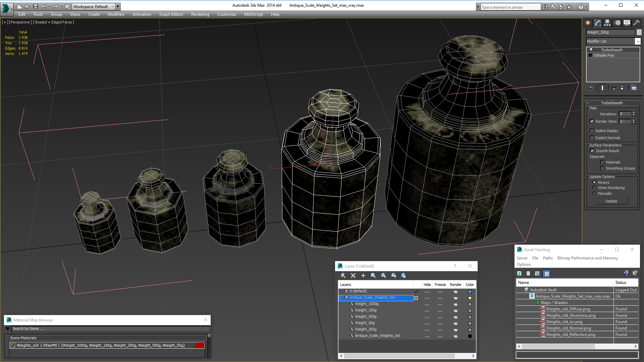Open the help question mark dropdown
644x362 pixels.
(586, 7)
